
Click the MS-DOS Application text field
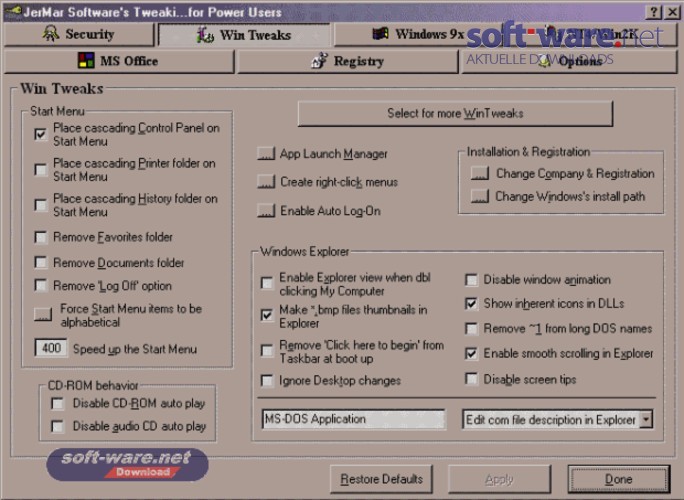(353, 419)
